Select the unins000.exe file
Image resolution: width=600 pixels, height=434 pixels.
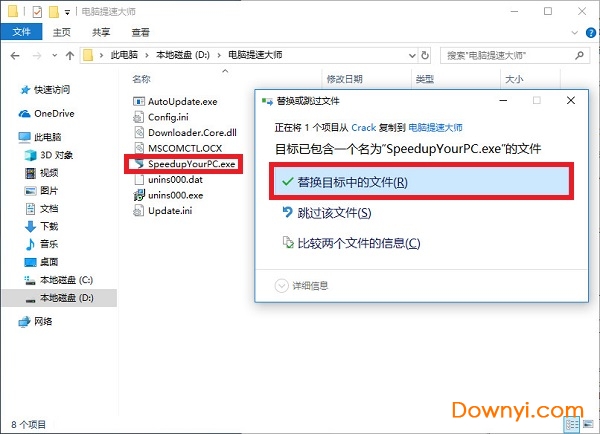pyautogui.click(x=174, y=196)
